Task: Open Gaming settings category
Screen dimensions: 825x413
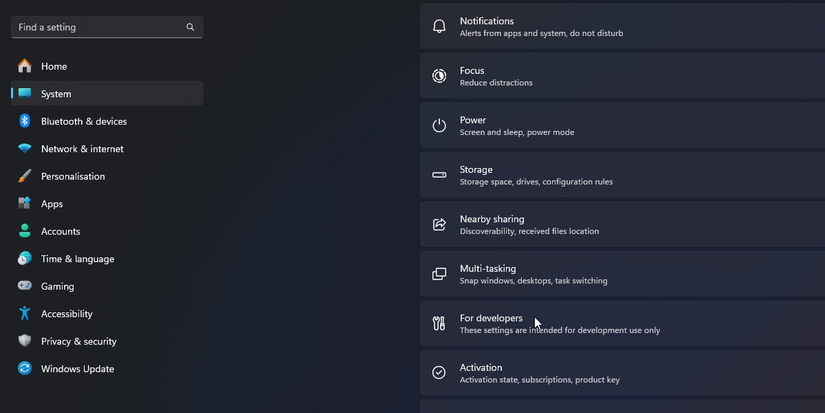Action: click(57, 286)
